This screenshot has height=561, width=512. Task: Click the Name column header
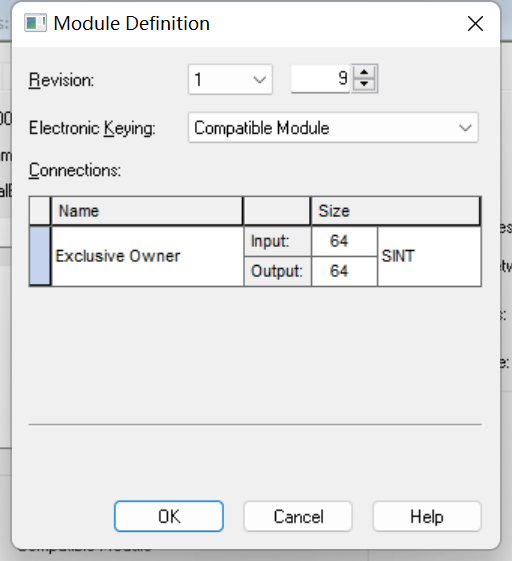coord(147,211)
